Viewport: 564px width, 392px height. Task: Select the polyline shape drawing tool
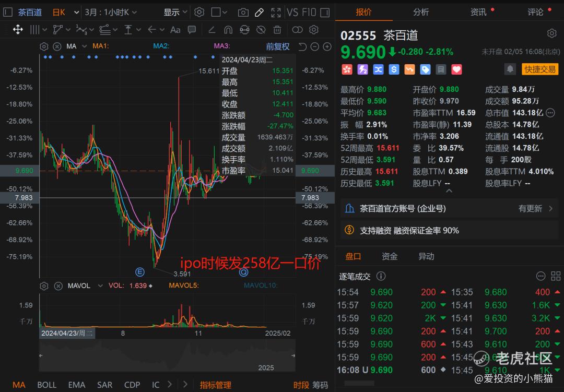(x=57, y=29)
